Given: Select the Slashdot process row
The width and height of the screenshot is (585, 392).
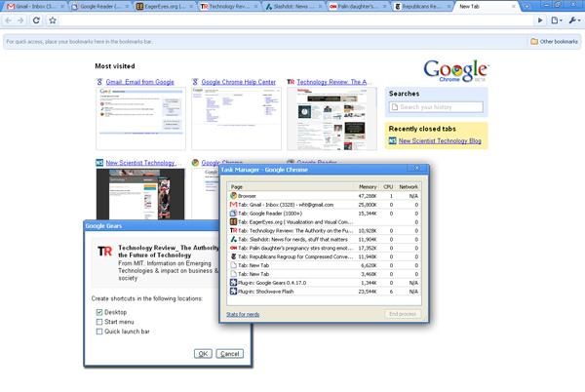Looking at the screenshot, I should (x=325, y=240).
